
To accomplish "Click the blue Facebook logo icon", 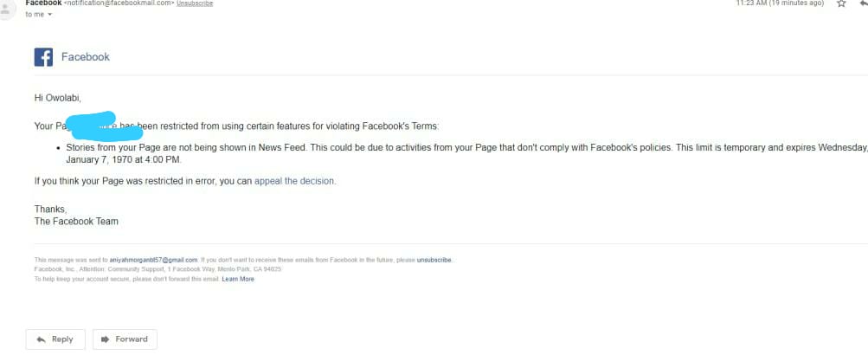I will [44, 57].
